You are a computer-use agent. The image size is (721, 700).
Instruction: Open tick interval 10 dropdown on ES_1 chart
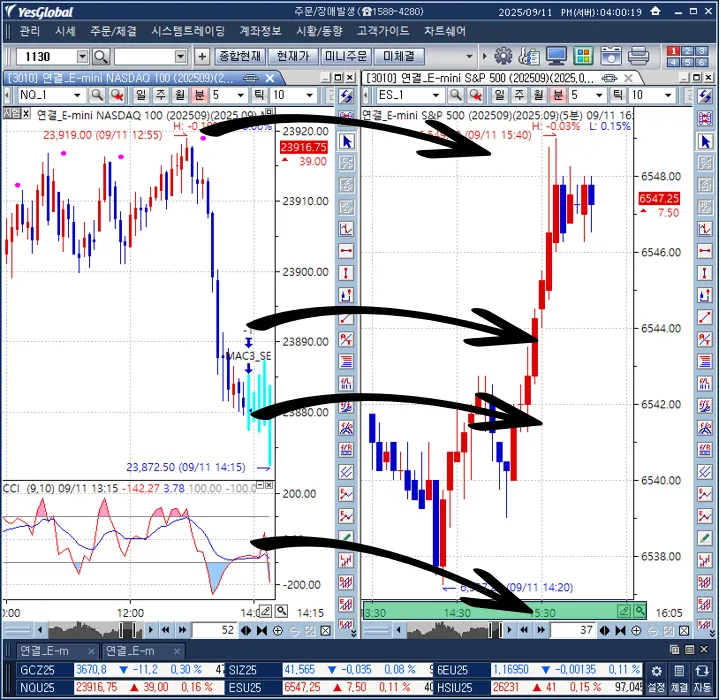669,95
